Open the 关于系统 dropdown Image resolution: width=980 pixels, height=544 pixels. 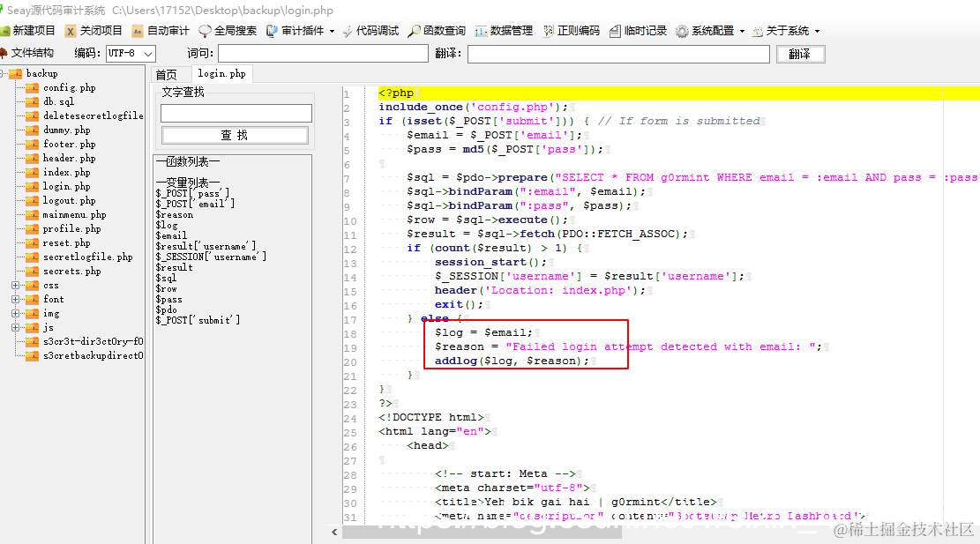pyautogui.click(x=786, y=31)
